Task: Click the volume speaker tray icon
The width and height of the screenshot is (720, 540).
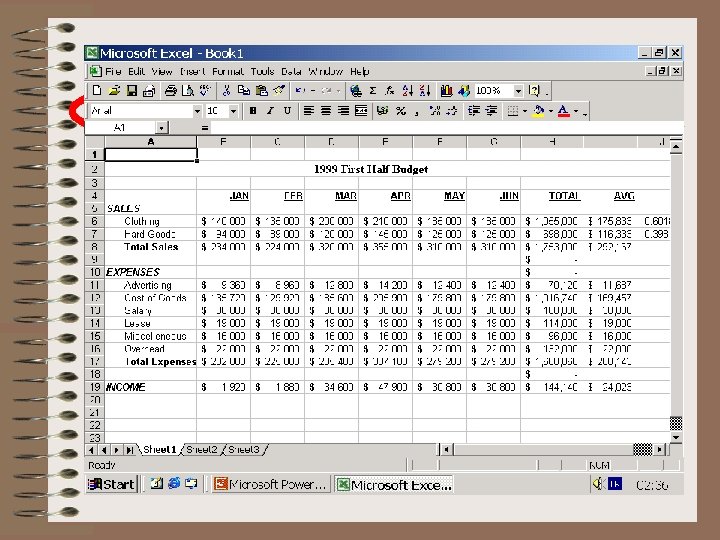Action: point(597,484)
